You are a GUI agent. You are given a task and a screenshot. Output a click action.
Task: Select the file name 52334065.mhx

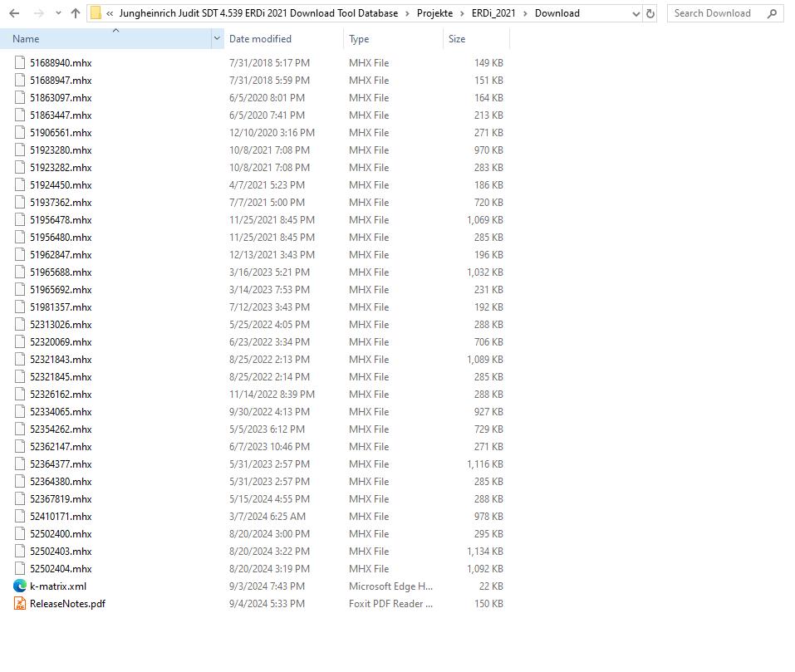[x=61, y=411]
